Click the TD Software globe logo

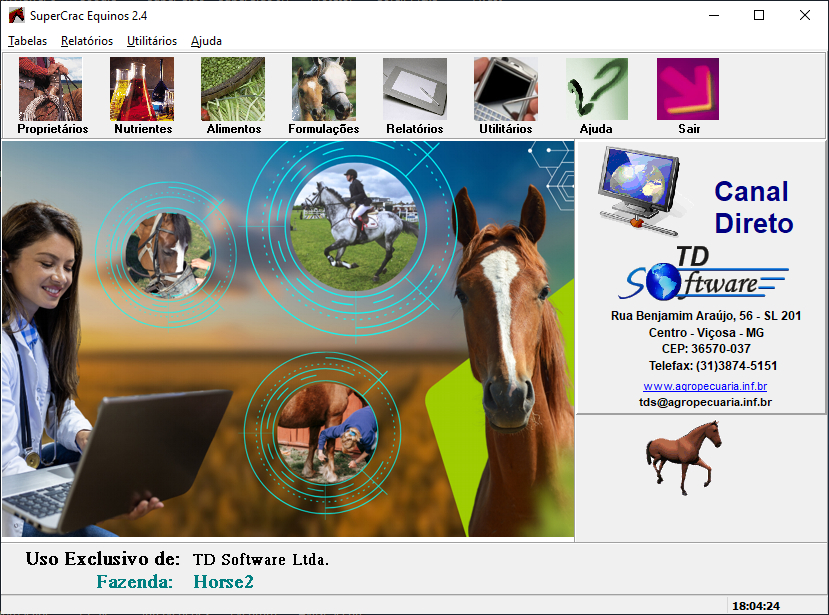coord(703,274)
